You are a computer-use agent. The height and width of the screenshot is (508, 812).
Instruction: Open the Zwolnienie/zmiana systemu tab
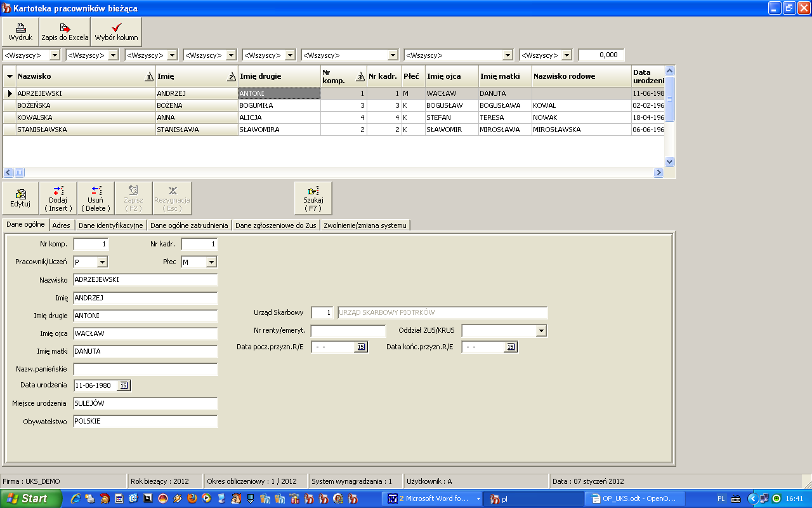(365, 225)
